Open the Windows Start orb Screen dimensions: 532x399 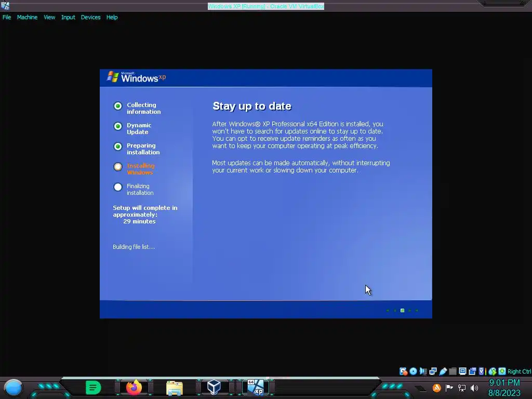pos(13,388)
